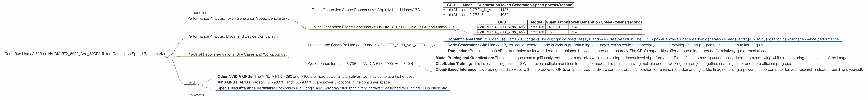Click the Model header in NVIDIA table
868x100 pixels.
[536, 22]
